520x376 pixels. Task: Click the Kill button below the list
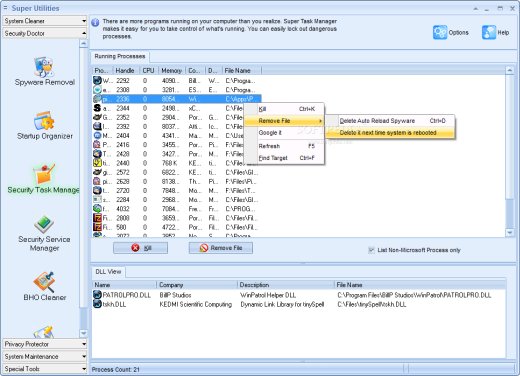click(x=140, y=248)
